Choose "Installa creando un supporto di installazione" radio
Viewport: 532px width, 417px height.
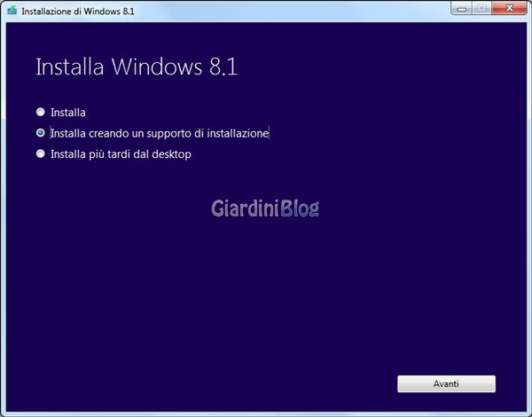pos(41,133)
